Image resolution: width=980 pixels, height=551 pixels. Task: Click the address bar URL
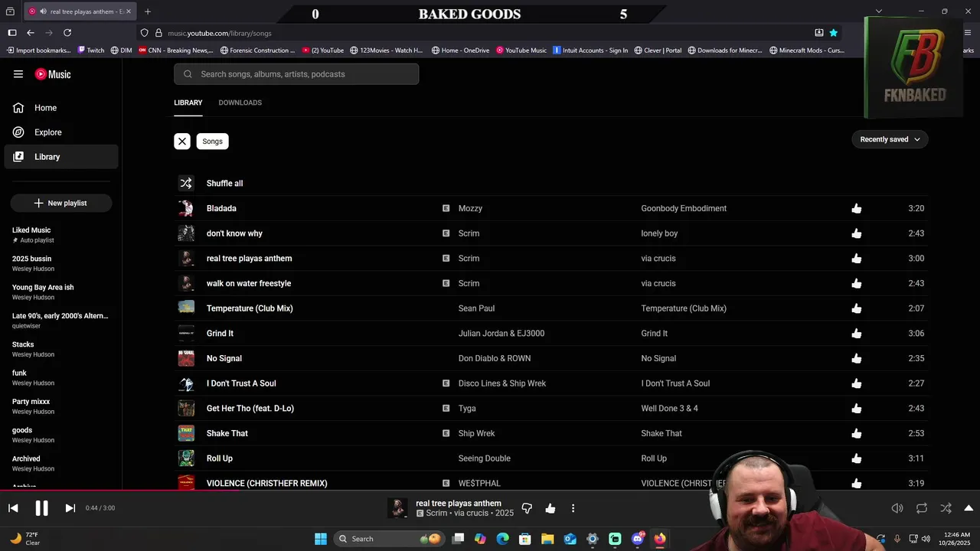[x=220, y=33]
